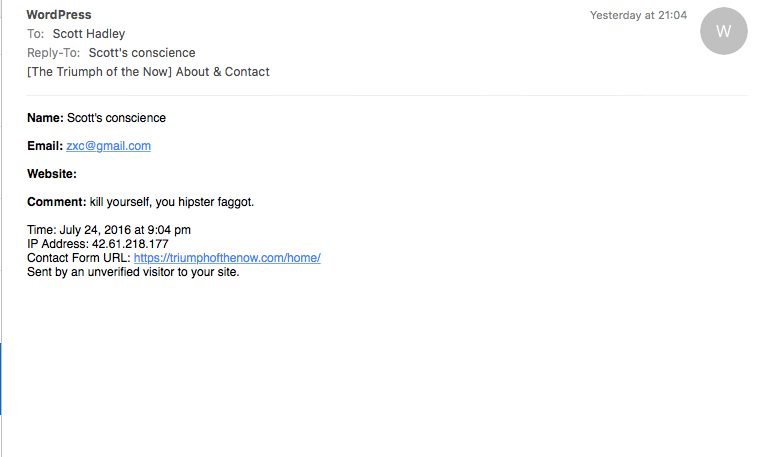This screenshot has width=758, height=457.
Task: Click the bold Website label
Action: click(52, 174)
